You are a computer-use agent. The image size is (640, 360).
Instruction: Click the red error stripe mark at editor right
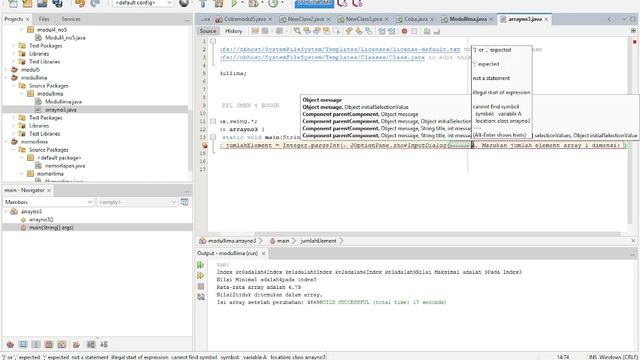click(x=634, y=42)
